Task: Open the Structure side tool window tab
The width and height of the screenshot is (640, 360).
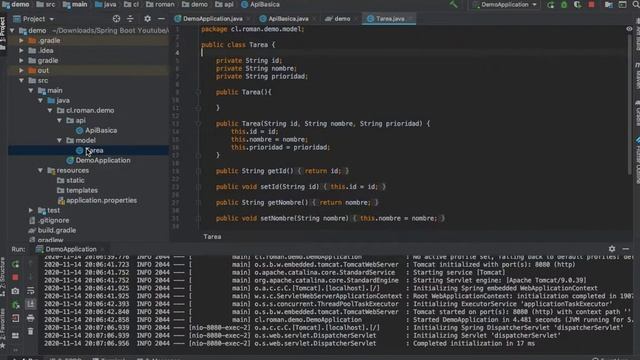Action: coord(3,278)
